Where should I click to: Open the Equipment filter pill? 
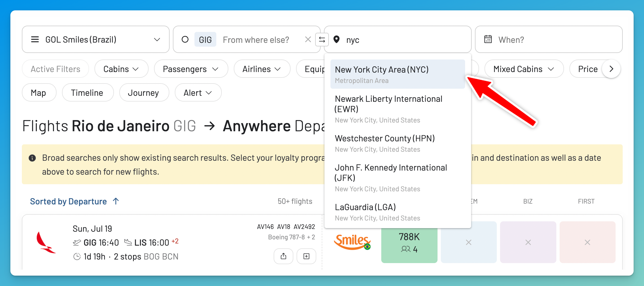(311, 69)
